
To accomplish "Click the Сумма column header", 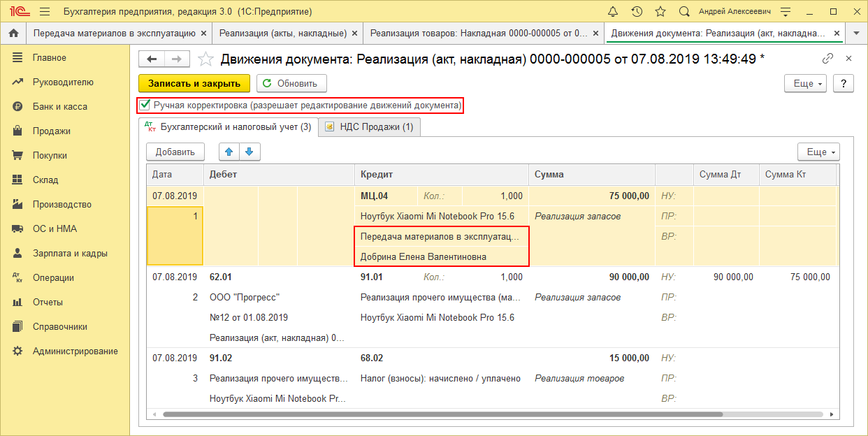I will (592, 175).
